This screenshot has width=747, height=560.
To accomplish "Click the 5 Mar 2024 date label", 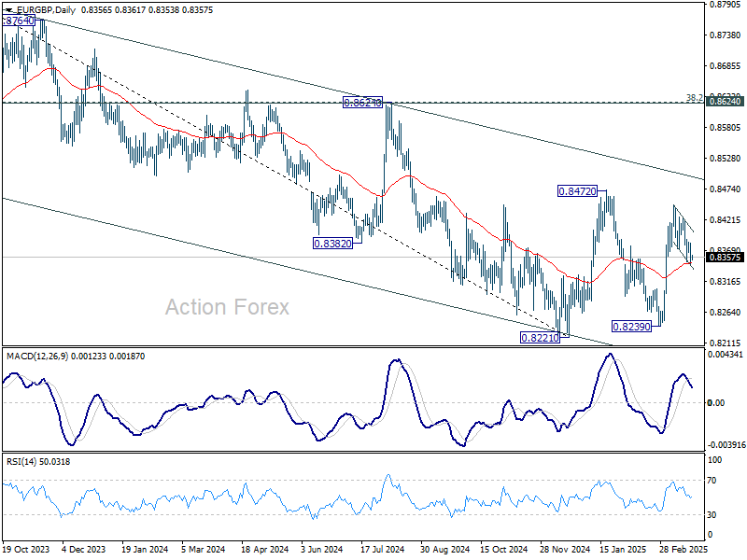I will pos(204,549).
